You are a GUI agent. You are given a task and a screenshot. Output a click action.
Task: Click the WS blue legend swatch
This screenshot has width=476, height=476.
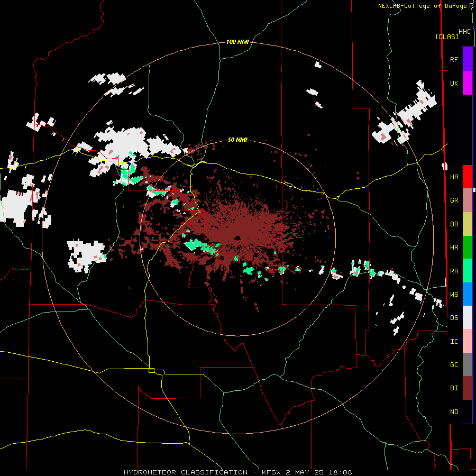pyautogui.click(x=467, y=294)
